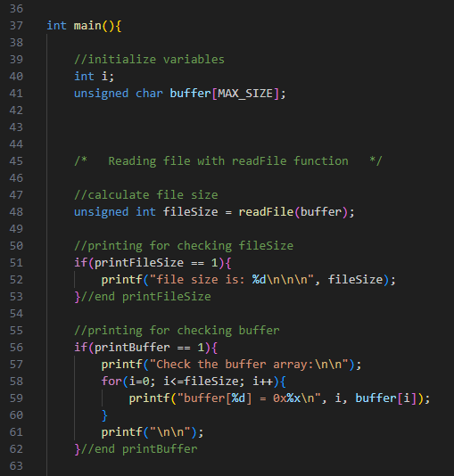
Task: Click the fileSize variable declaration on line 48
Action: coord(190,212)
